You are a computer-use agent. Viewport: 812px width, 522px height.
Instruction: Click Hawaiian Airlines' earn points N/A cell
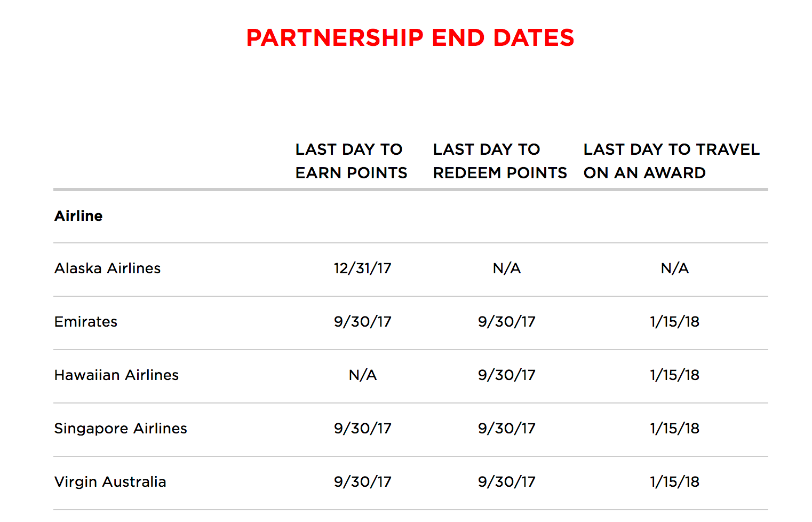(x=362, y=375)
